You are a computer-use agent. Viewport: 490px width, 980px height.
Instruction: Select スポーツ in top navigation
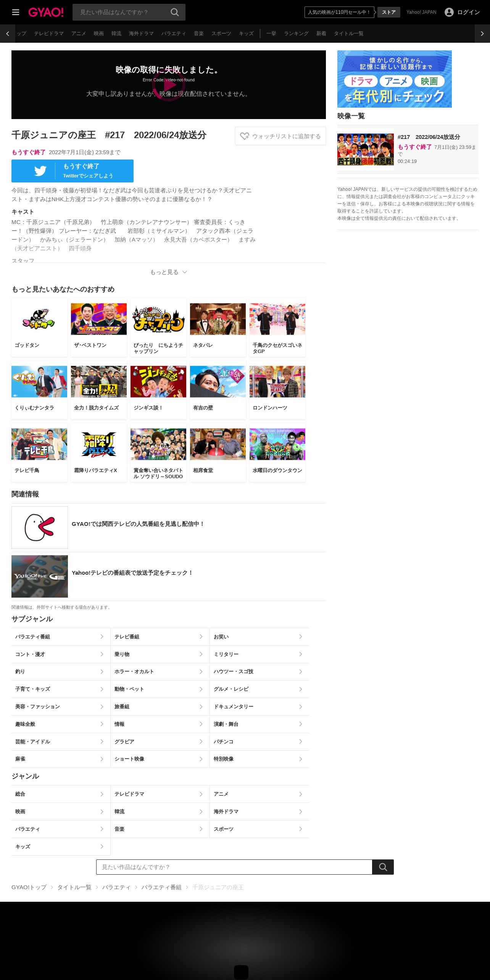[x=221, y=34]
